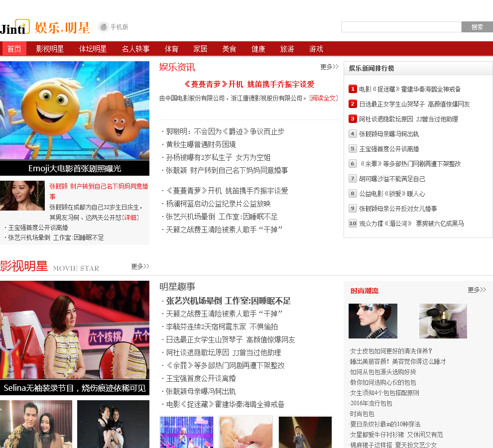Viewport: 493px width, 448px height.
Task: Open ranking item 9 张靓颖母亲公开反对女儿婚事
Action: pos(398,209)
